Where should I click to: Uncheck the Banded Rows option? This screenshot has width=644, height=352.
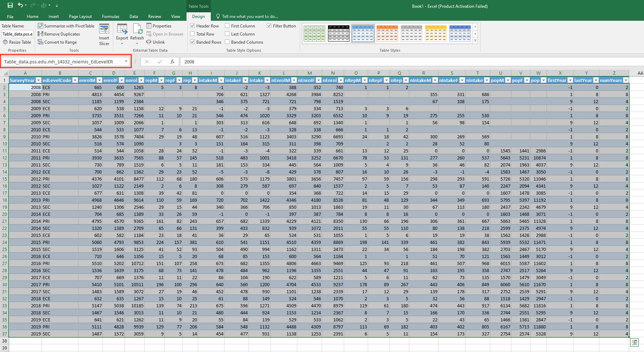coord(192,42)
